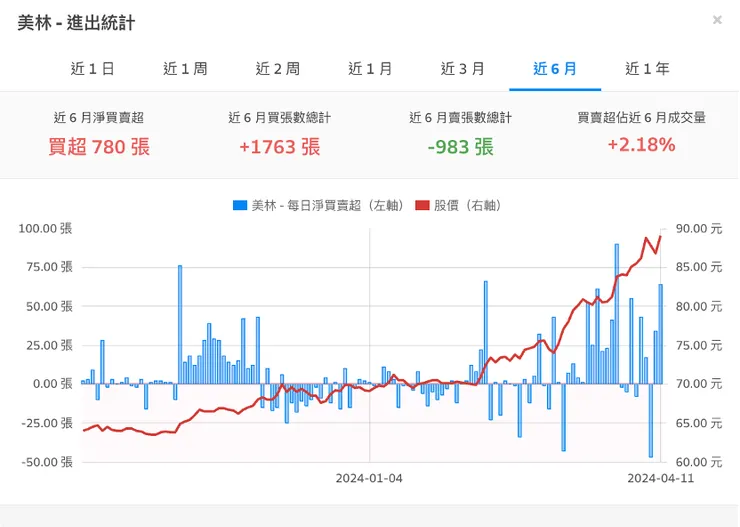Click the 2024-04-11 date axis label
Image resolution: width=740 pixels, height=527 pixels.
[661, 478]
